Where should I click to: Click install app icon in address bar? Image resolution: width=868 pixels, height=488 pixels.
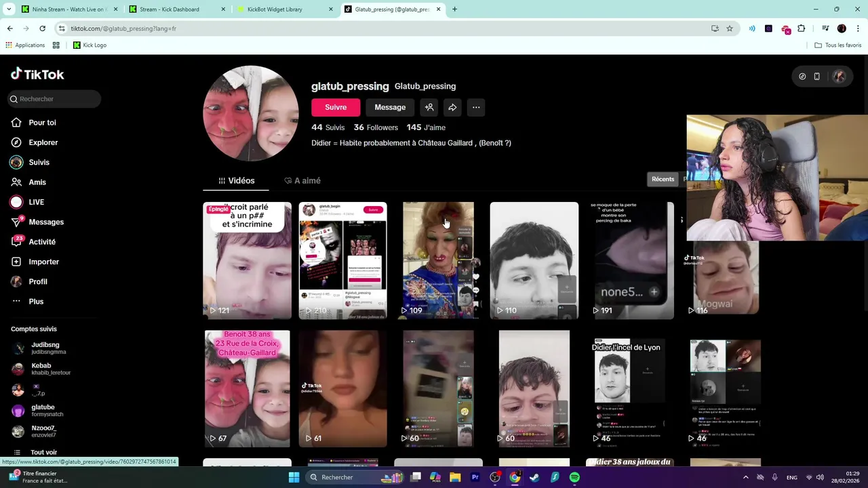[715, 28]
